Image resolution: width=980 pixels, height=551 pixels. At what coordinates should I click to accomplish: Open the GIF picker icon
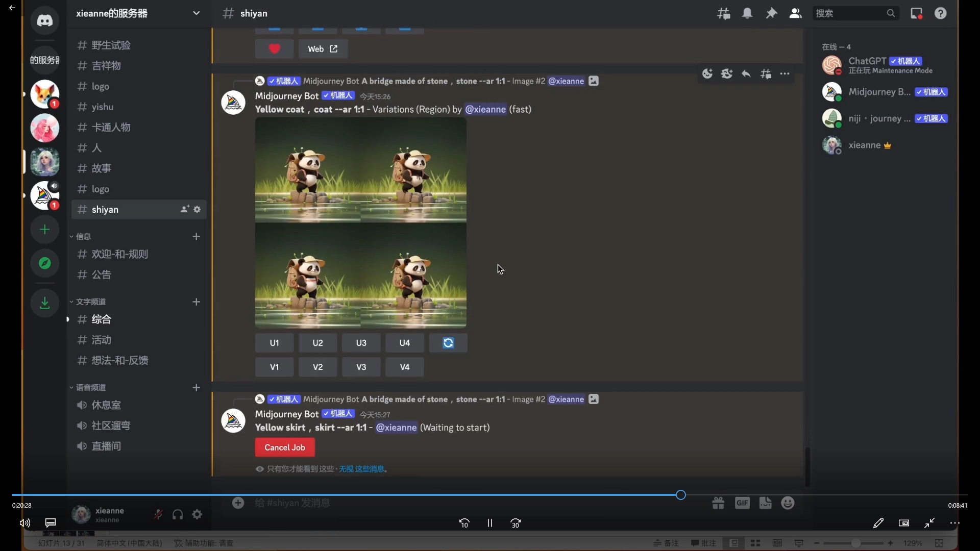(742, 503)
